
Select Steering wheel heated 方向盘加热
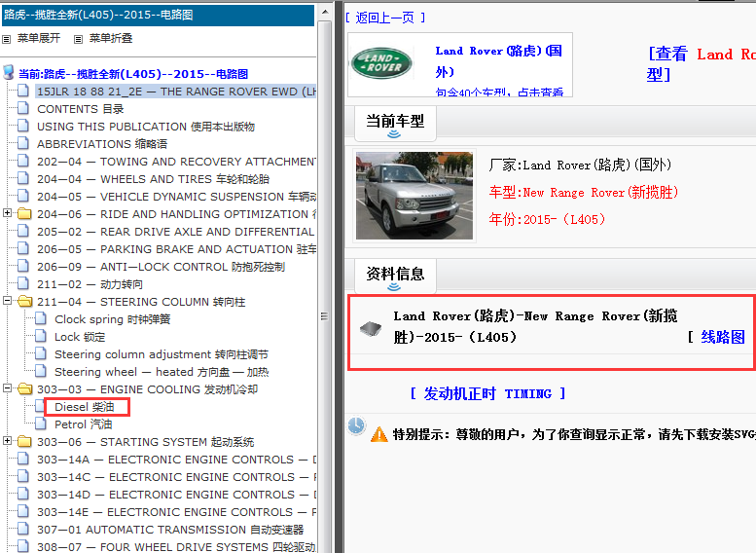click(x=162, y=372)
